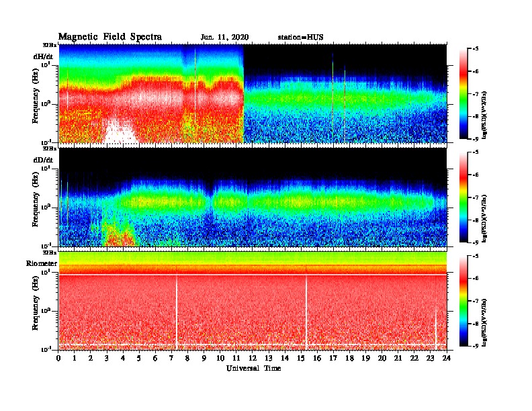Image resolution: width=532 pixels, height=411 pixels.
Task: Click hour "13" on the Universal Time axis
Action: click(269, 359)
